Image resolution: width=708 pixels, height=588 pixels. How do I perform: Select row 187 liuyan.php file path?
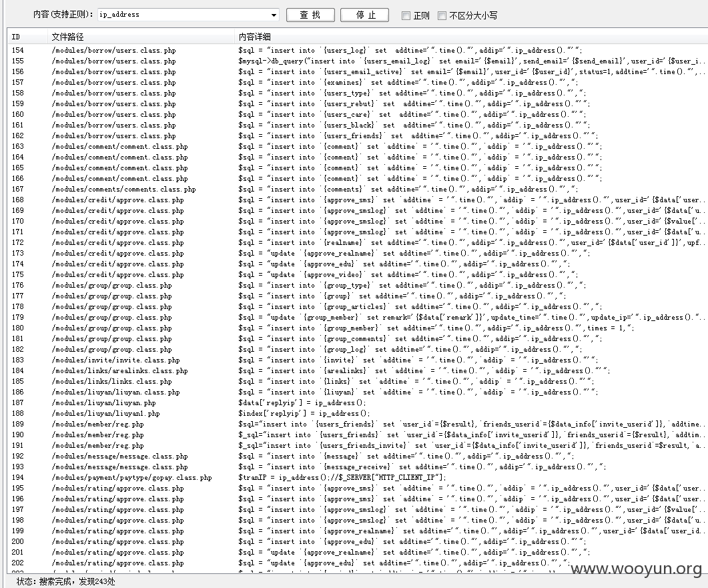pyautogui.click(x=103, y=403)
